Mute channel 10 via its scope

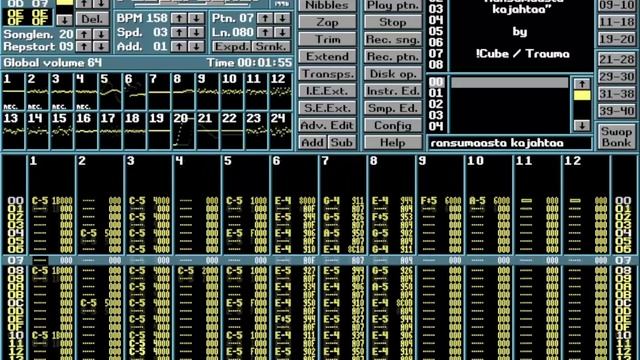pyautogui.click(x=232, y=92)
